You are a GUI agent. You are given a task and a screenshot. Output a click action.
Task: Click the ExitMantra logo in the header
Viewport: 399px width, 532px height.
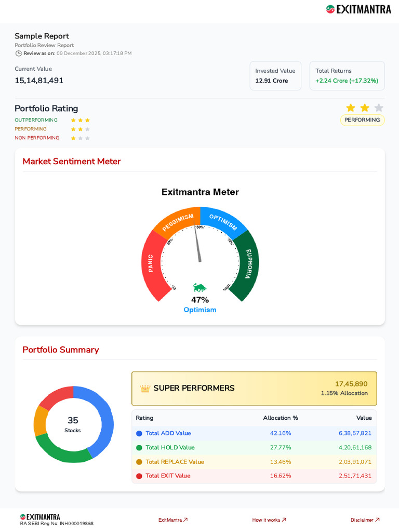coord(358,9)
